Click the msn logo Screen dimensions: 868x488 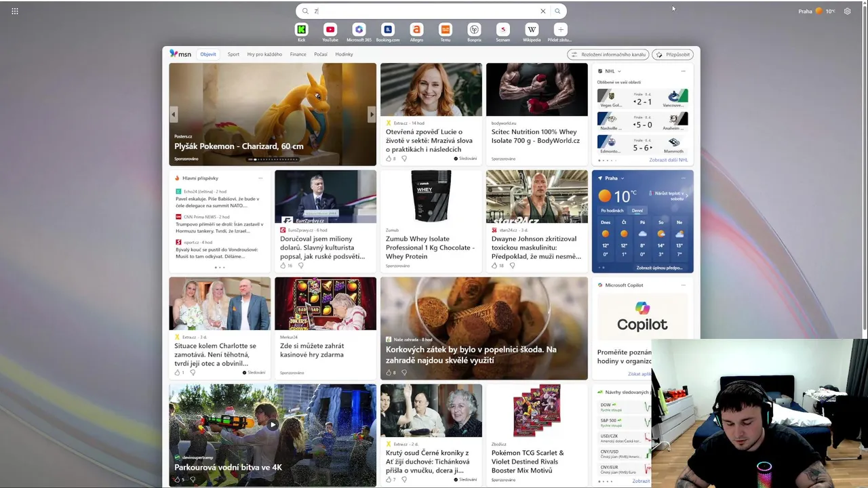point(180,54)
